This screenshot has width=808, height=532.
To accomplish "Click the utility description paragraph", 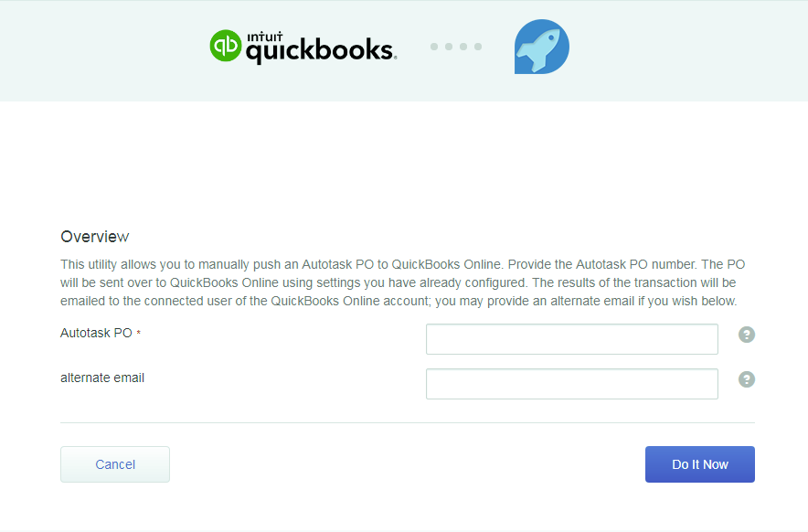I will (402, 282).
